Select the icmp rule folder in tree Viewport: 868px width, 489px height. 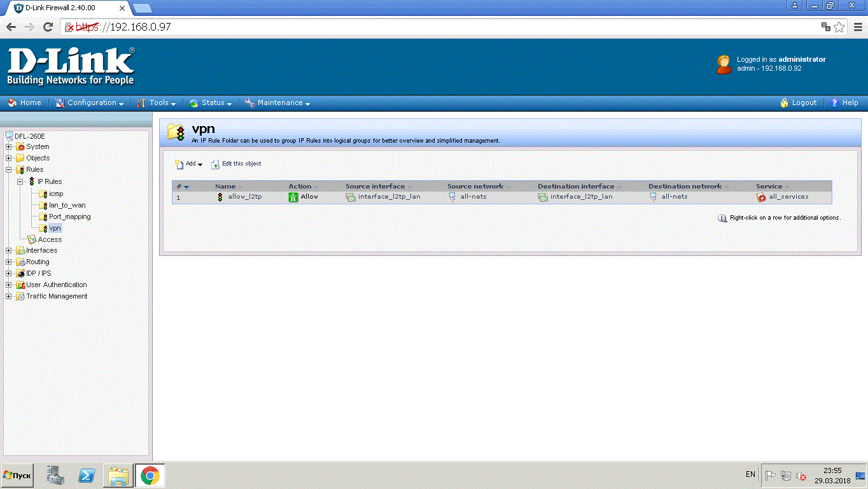tap(56, 194)
